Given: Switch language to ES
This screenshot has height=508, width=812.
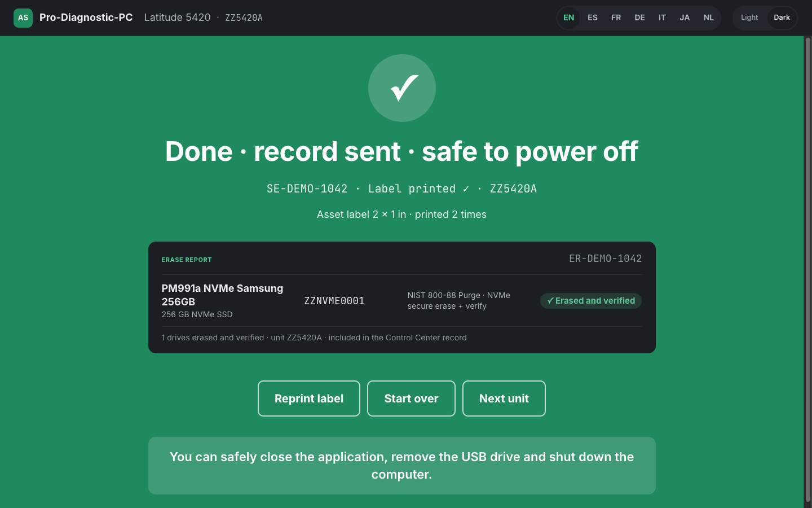Looking at the screenshot, I should pyautogui.click(x=593, y=17).
